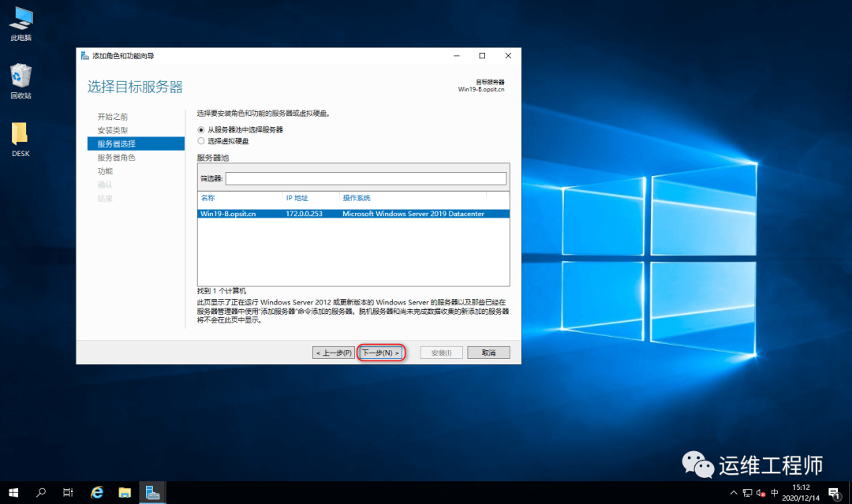Click IP cell 172.0.0.253

coord(305,214)
